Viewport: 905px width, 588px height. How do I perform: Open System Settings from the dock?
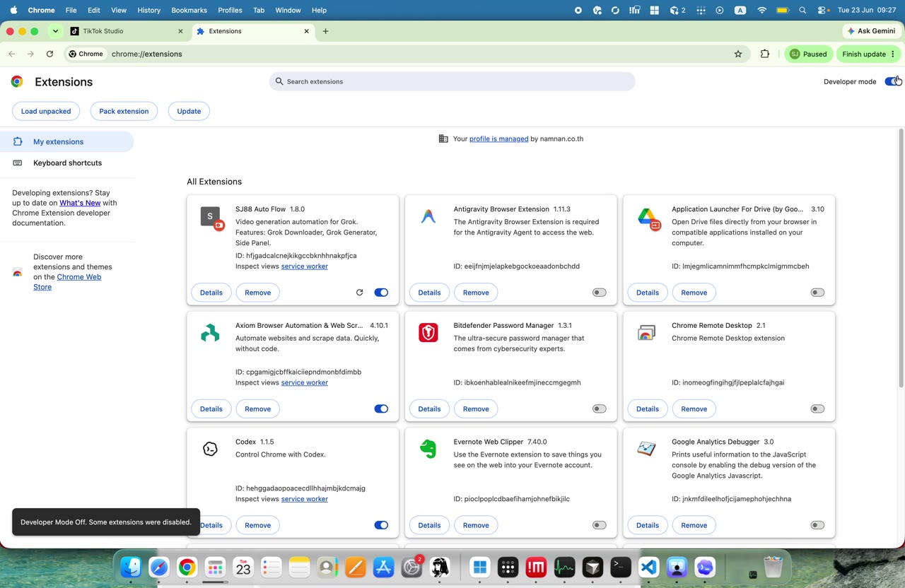(411, 567)
